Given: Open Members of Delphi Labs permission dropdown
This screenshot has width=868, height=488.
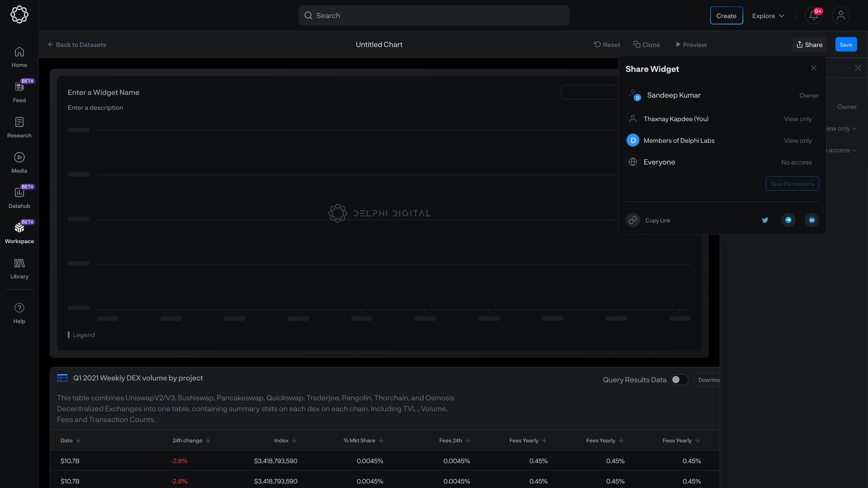Looking at the screenshot, I should pyautogui.click(x=800, y=141).
